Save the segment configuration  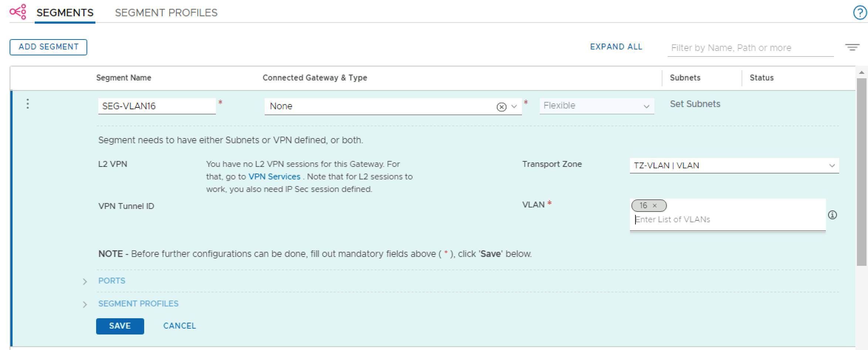pos(120,326)
